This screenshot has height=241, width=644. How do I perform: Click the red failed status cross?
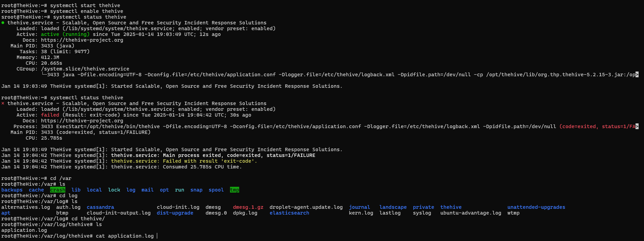(x=3, y=103)
